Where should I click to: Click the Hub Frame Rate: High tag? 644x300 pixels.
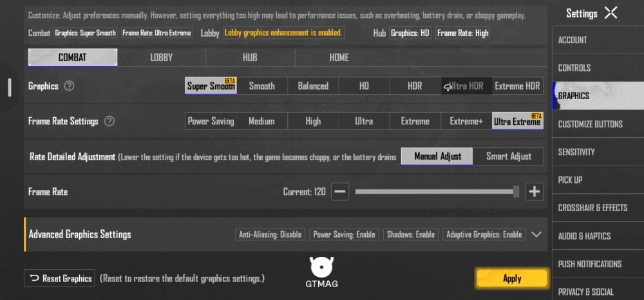pos(463,33)
